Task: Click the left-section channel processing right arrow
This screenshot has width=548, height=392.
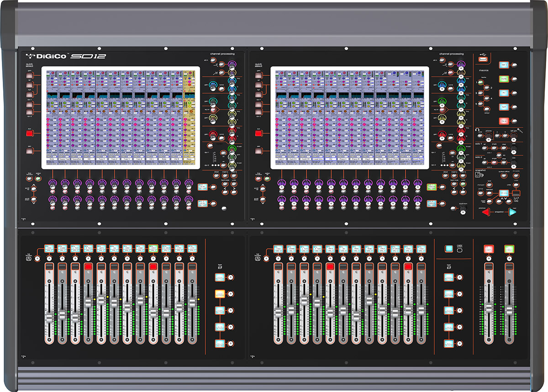Action: point(234,192)
